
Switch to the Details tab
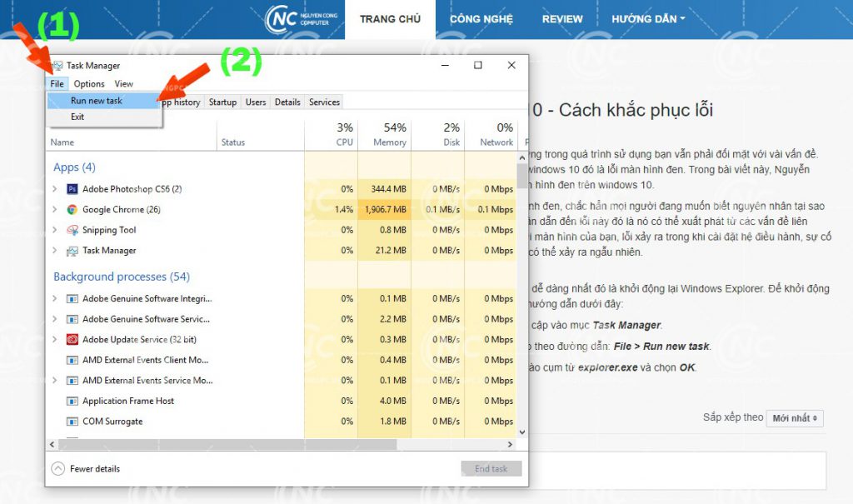pyautogui.click(x=287, y=102)
